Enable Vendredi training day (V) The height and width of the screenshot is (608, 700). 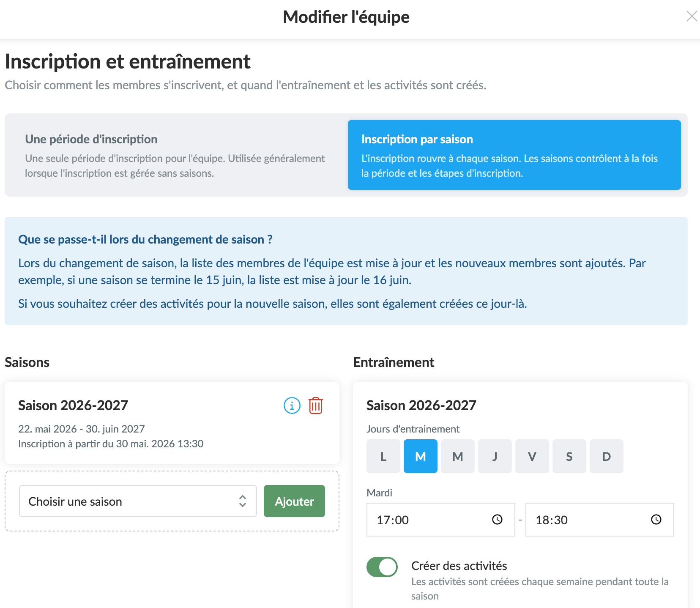(532, 456)
